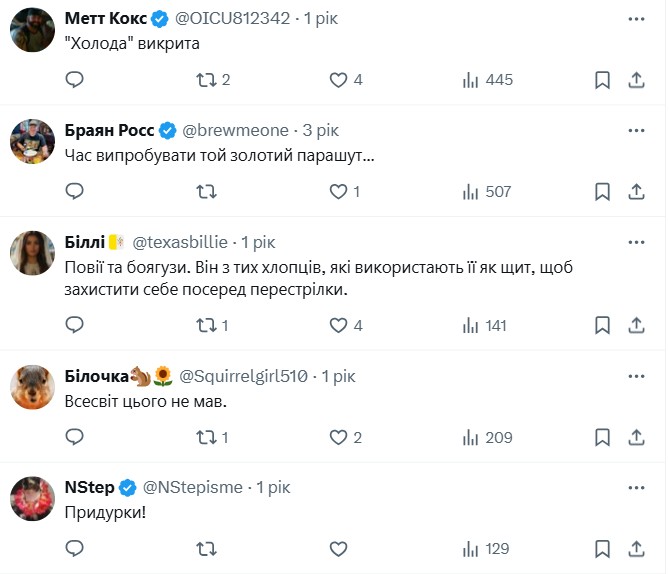This screenshot has height=574, width=670.
Task: Like the Білочка tweet
Action: tap(338, 437)
